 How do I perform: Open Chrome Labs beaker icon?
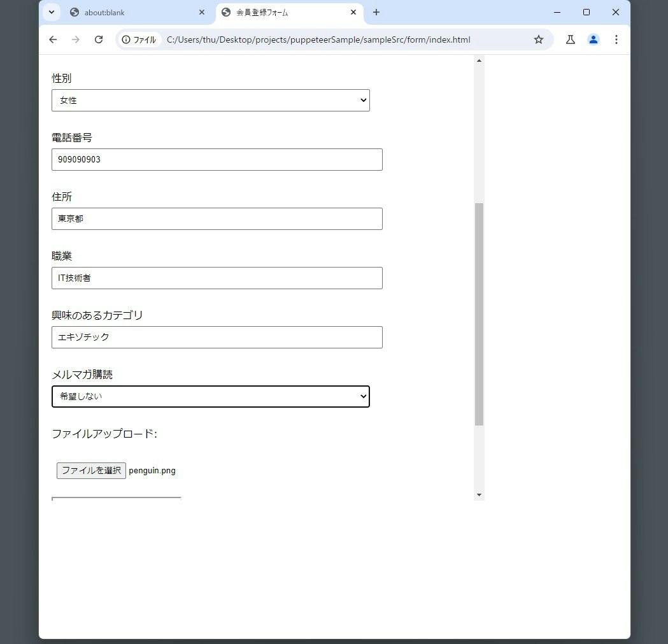pyautogui.click(x=570, y=39)
